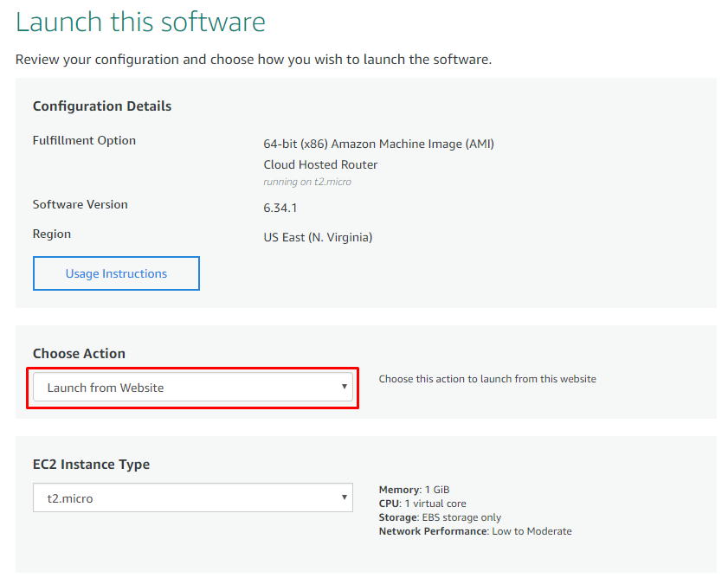Select the 'Configuration Details' heading text
The image size is (728, 584).
tap(102, 106)
